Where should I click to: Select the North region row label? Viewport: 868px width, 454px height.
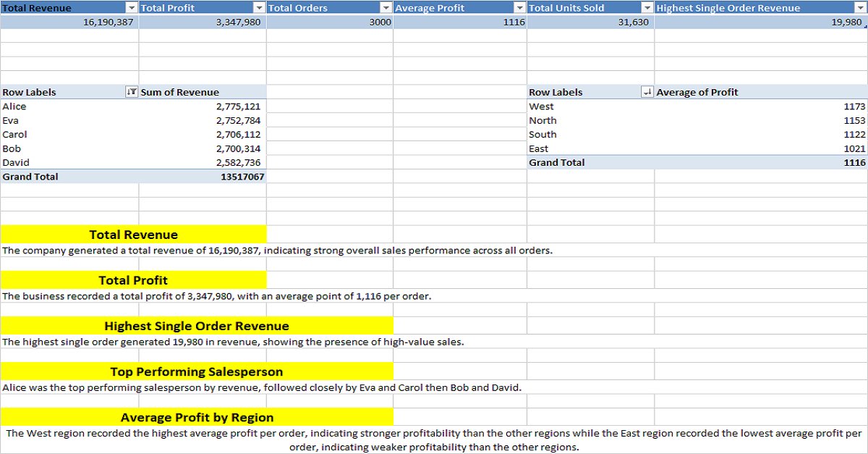coord(590,120)
